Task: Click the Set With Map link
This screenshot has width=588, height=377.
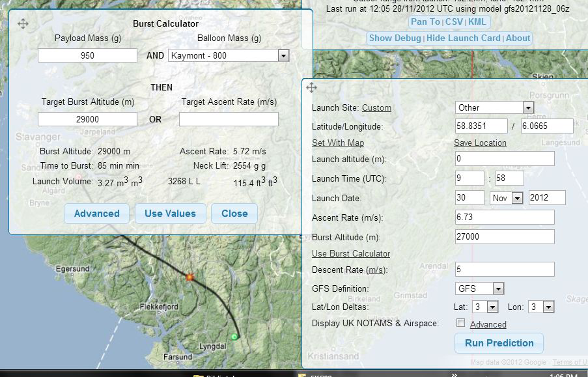Action: 338,143
